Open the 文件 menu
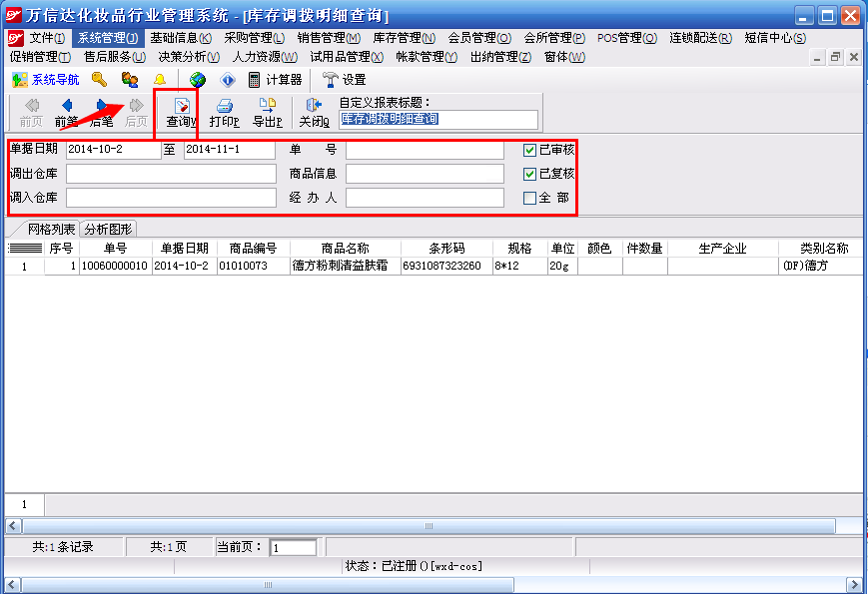 click(47, 38)
